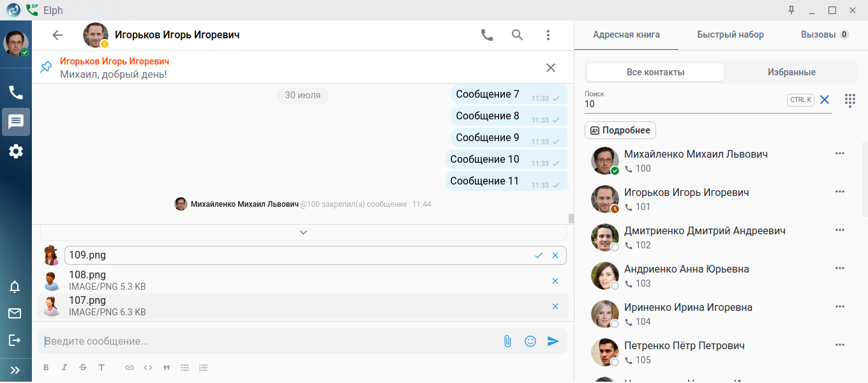Viewport: 868px width, 383px height.
Task: Switch to the Адресная книга tab
Action: 626,34
